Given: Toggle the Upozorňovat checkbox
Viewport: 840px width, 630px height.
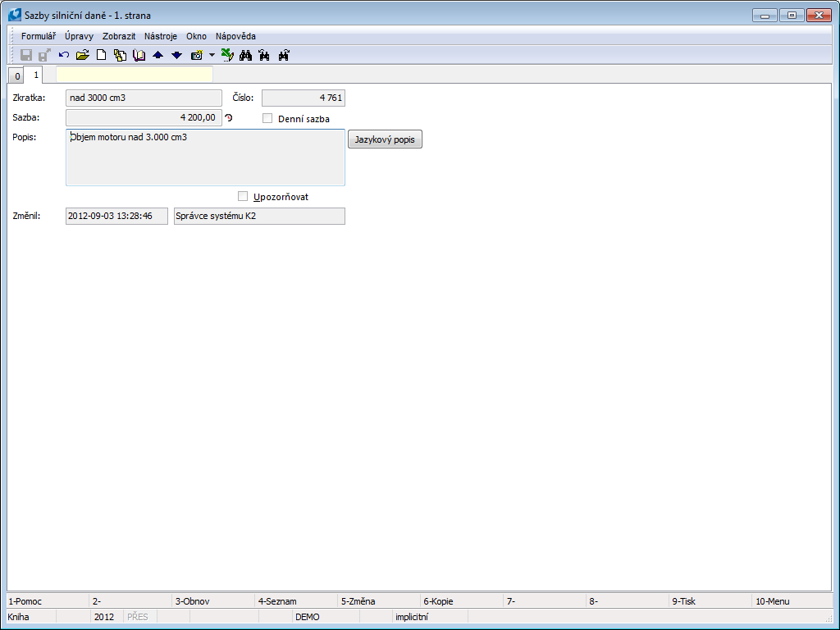Looking at the screenshot, I should 243,196.
